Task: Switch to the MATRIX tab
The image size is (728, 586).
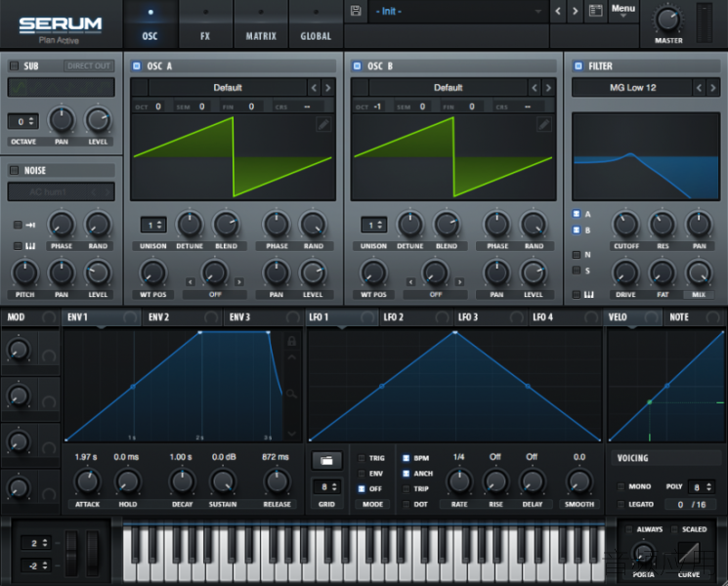Action: pyautogui.click(x=261, y=24)
